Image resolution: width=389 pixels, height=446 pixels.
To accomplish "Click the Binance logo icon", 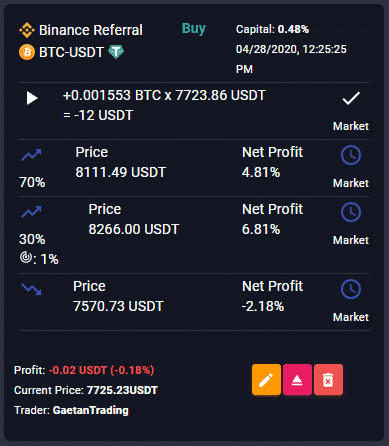I will point(27,30).
